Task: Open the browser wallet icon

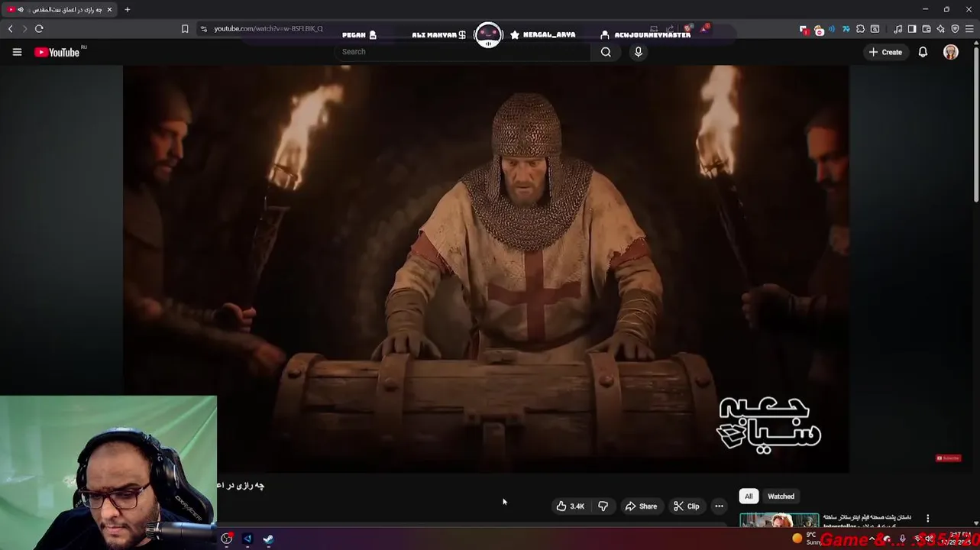Action: 927,29
